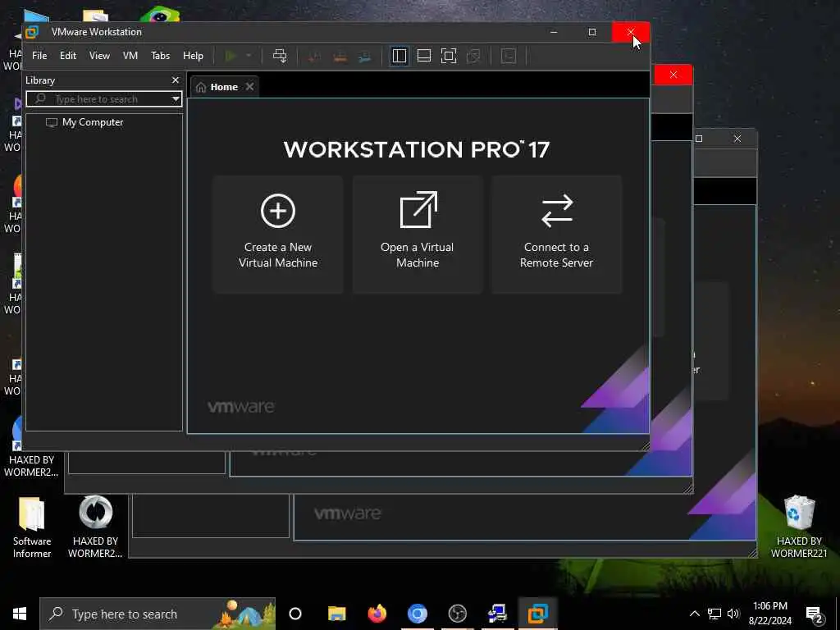The image size is (840, 630).
Task: Click Open a Virtual Machine
Action: pos(418,234)
